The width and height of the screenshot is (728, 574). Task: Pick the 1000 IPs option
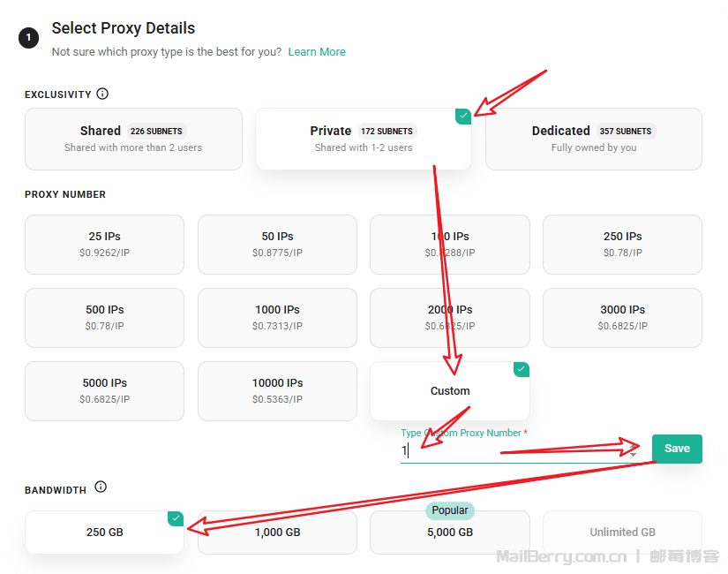pos(277,318)
